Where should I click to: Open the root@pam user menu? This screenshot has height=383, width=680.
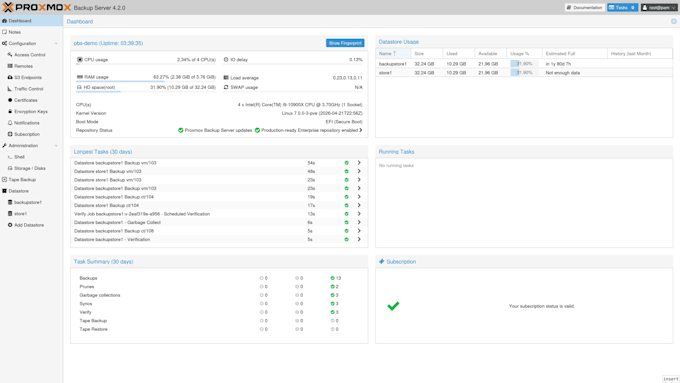click(x=659, y=7)
